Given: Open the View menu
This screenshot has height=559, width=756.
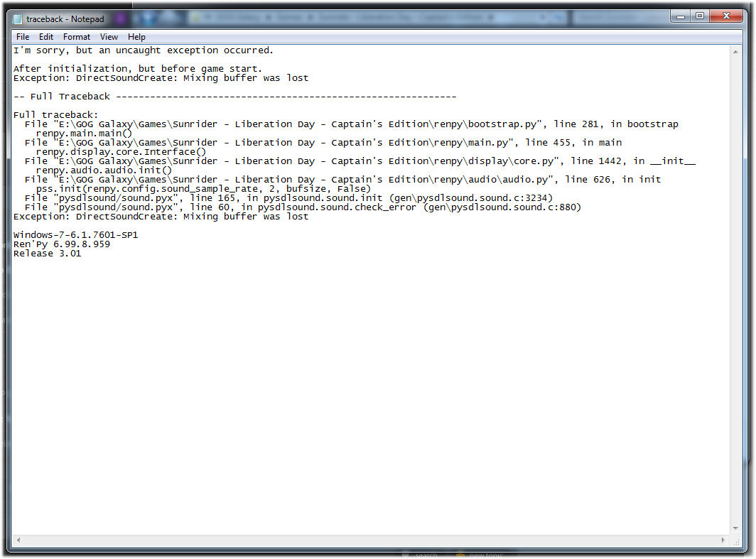Looking at the screenshot, I should (x=109, y=37).
